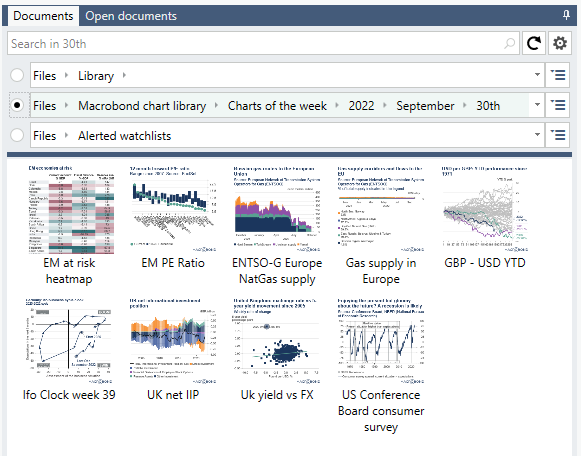Select GBP - USD YTD thumbnail

pos(485,209)
